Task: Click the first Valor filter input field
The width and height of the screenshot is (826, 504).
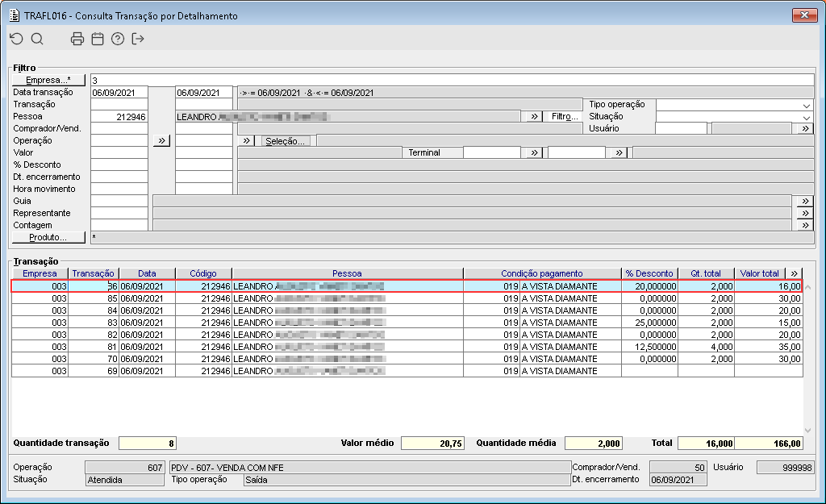Action: (x=119, y=153)
